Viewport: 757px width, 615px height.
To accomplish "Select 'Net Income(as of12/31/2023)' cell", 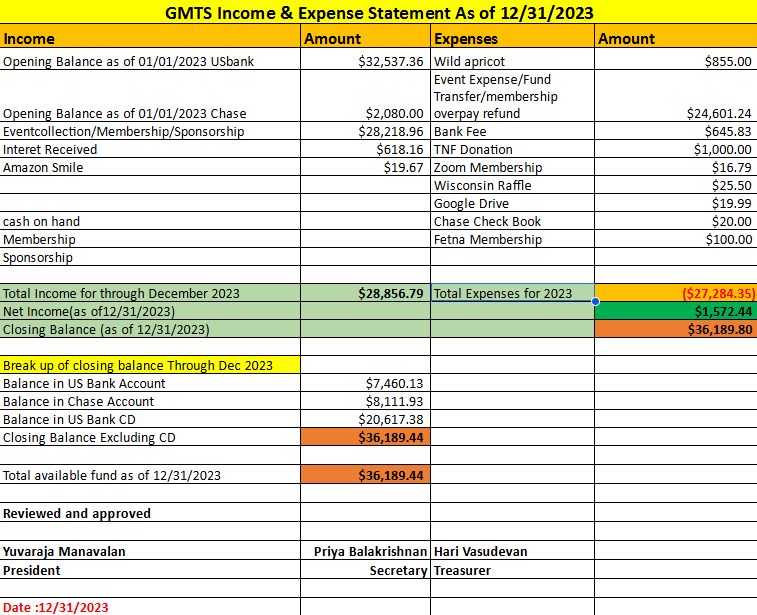I will 150,311.
